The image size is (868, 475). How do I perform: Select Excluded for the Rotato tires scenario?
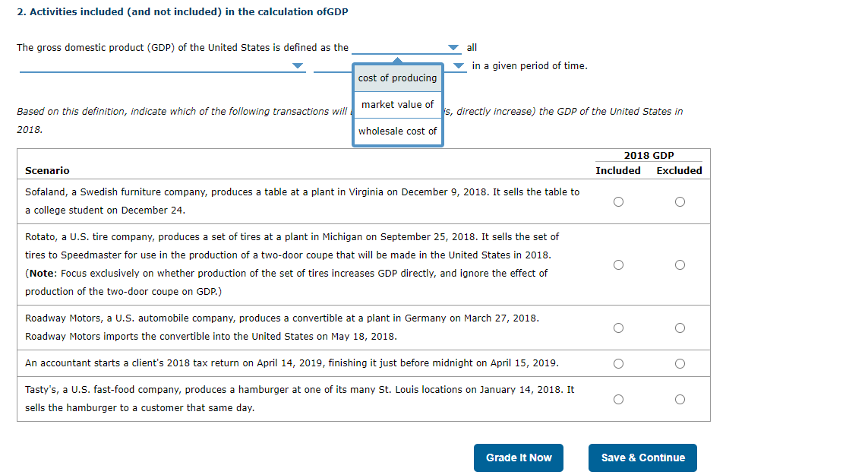(680, 264)
